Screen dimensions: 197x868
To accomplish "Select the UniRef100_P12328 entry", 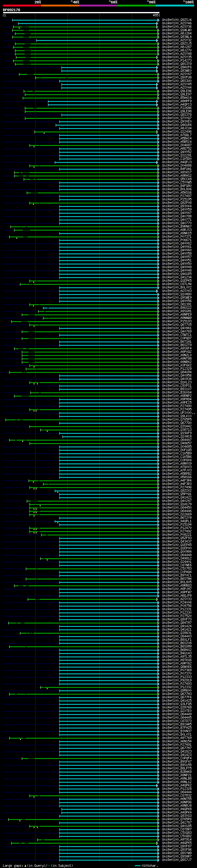I will tap(177, 789).
